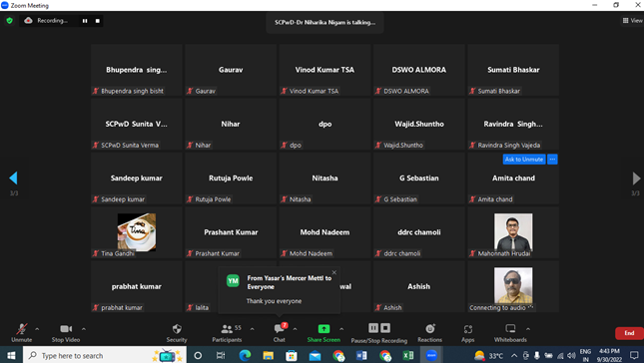The image size is (644, 363).
Task: Expand the arrow beside Whiteboards
Action: 528,329
